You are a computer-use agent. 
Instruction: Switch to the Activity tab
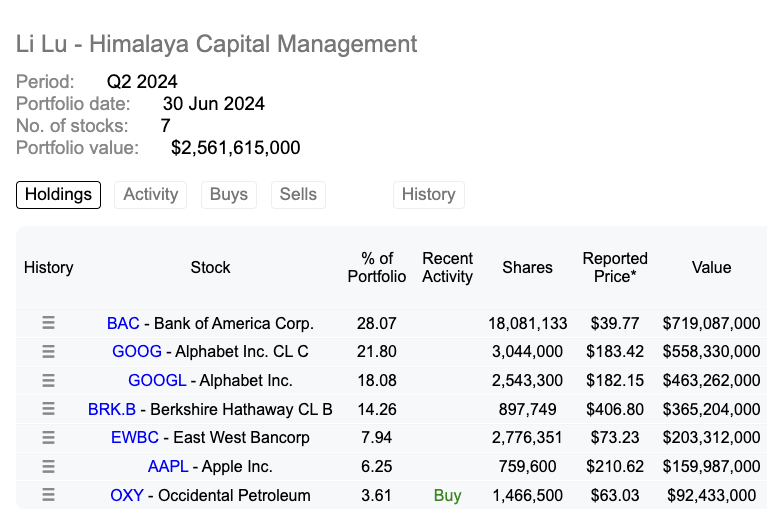[x=150, y=194]
